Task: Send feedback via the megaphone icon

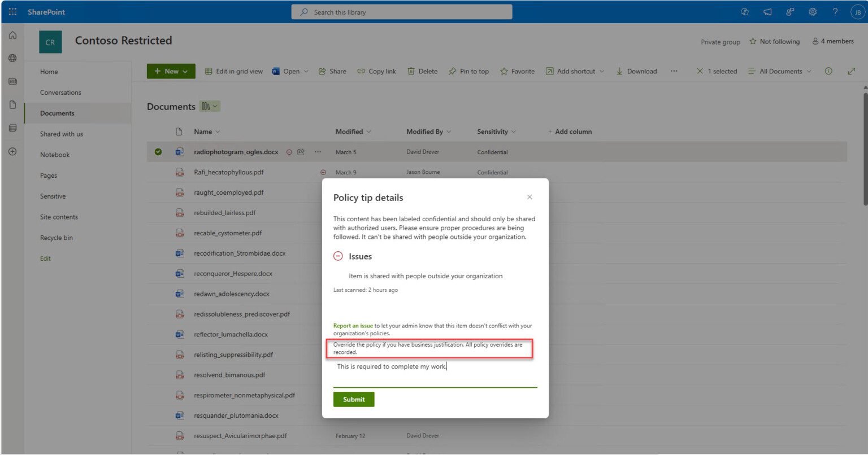Action: pos(767,11)
